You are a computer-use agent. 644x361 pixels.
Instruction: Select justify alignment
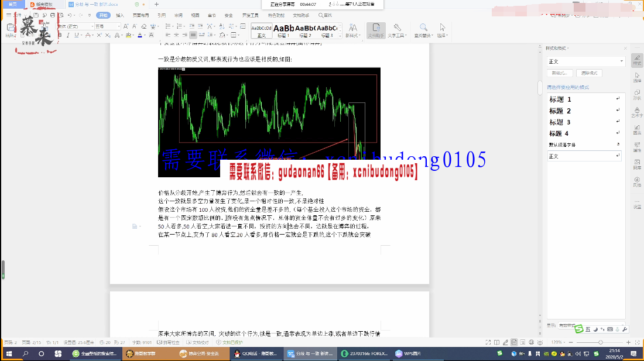tap(193, 35)
